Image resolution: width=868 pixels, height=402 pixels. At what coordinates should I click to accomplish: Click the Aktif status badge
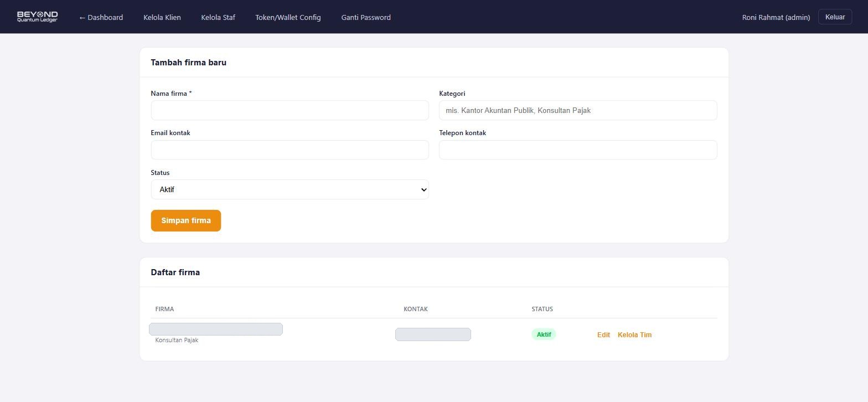[x=544, y=334]
